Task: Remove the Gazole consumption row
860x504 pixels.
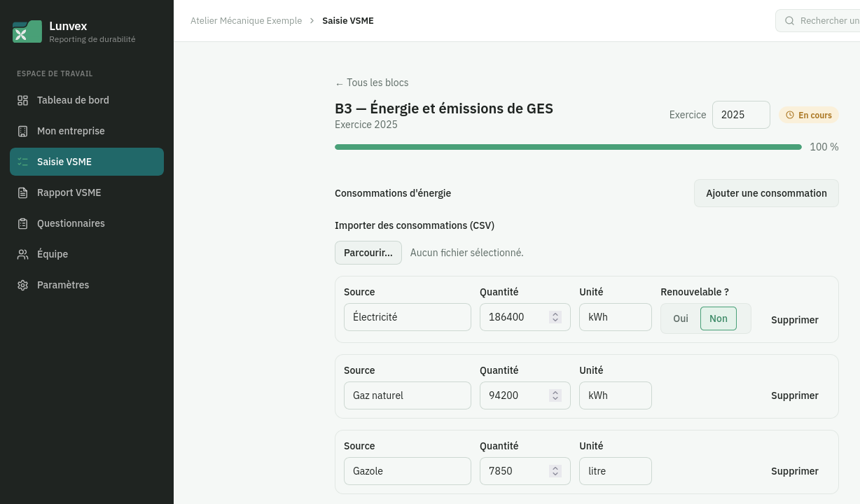Action: click(795, 471)
